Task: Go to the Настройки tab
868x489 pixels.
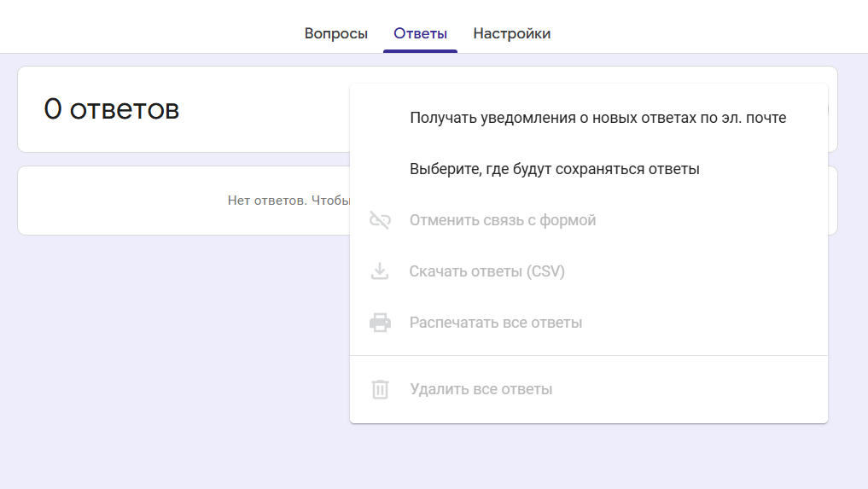Action: pos(511,34)
